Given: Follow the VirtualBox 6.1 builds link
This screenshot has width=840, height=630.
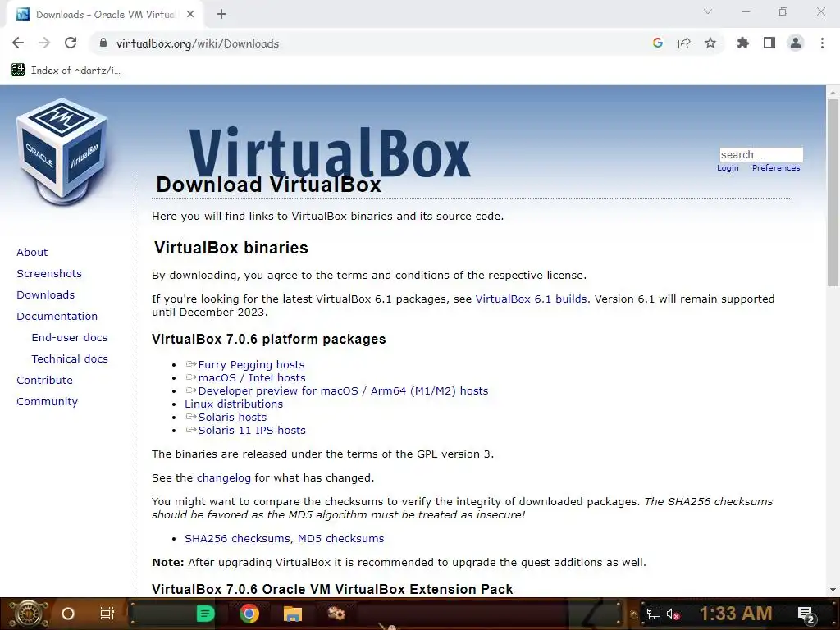Looking at the screenshot, I should (531, 299).
